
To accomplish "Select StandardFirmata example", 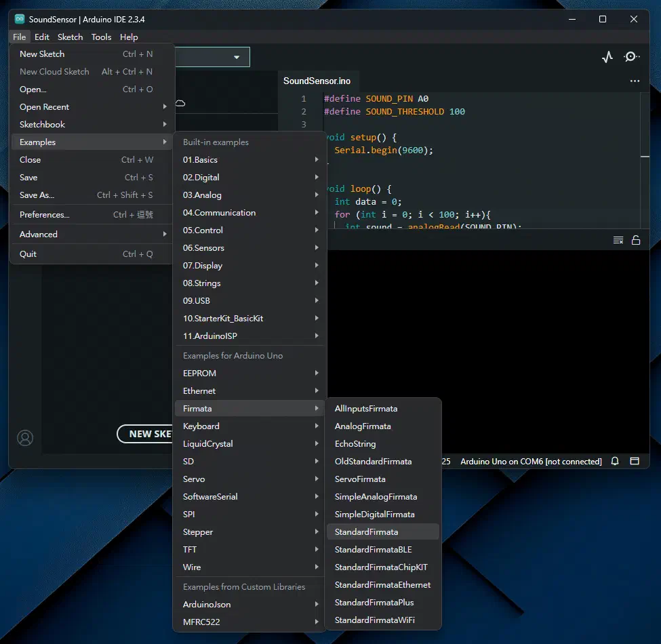I will pyautogui.click(x=367, y=531).
